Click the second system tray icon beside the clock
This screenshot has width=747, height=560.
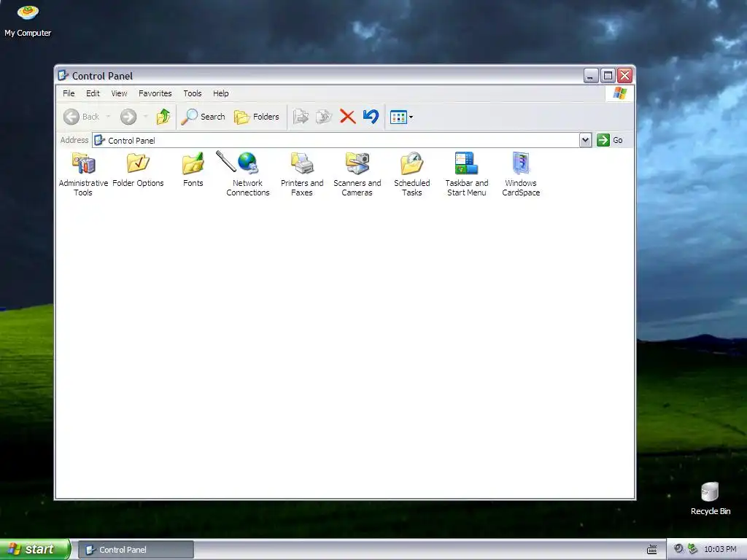[x=692, y=549]
